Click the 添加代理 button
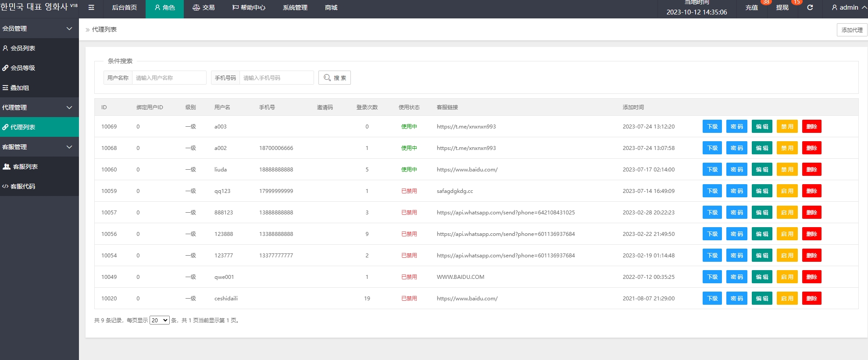This screenshot has width=868, height=360. [x=852, y=30]
